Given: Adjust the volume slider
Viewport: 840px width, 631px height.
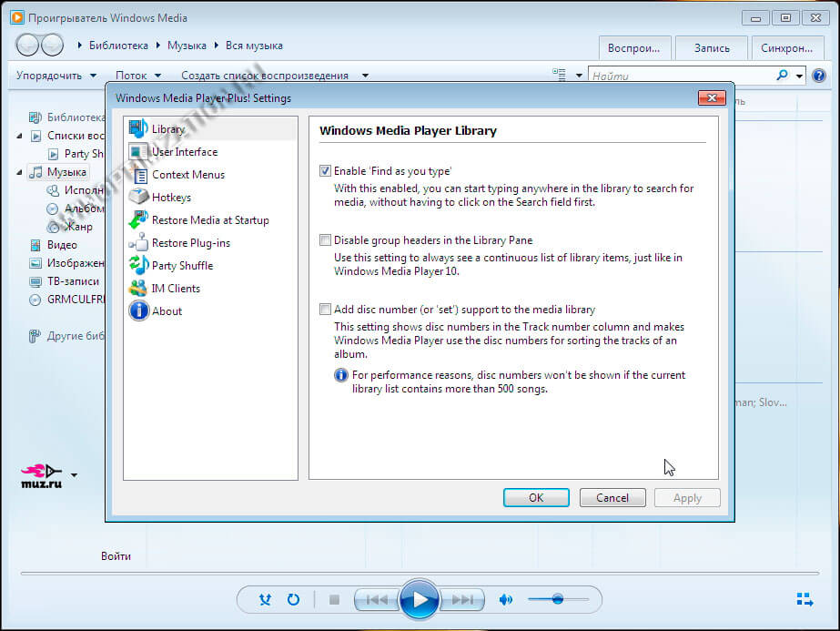Looking at the screenshot, I should click(x=557, y=599).
